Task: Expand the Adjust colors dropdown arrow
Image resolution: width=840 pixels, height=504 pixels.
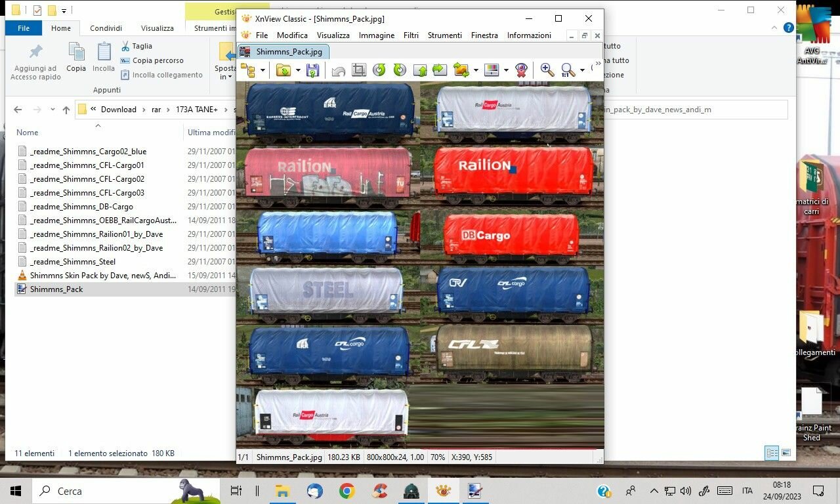Action: pyautogui.click(x=506, y=70)
